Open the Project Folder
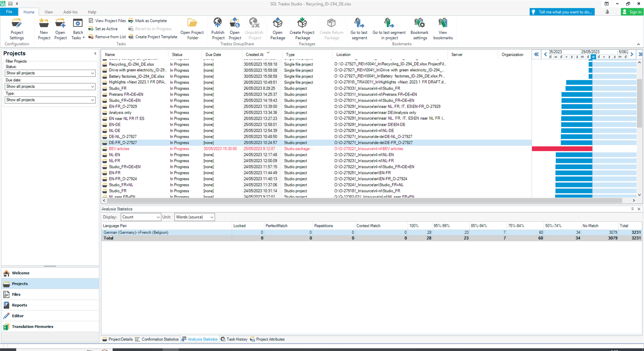The height and width of the screenshot is (351, 644). click(192, 29)
